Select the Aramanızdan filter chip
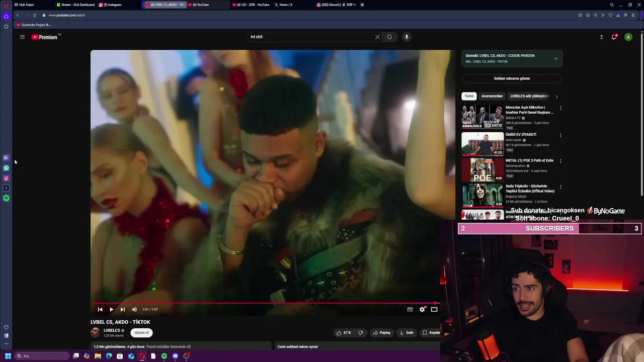 [492, 96]
